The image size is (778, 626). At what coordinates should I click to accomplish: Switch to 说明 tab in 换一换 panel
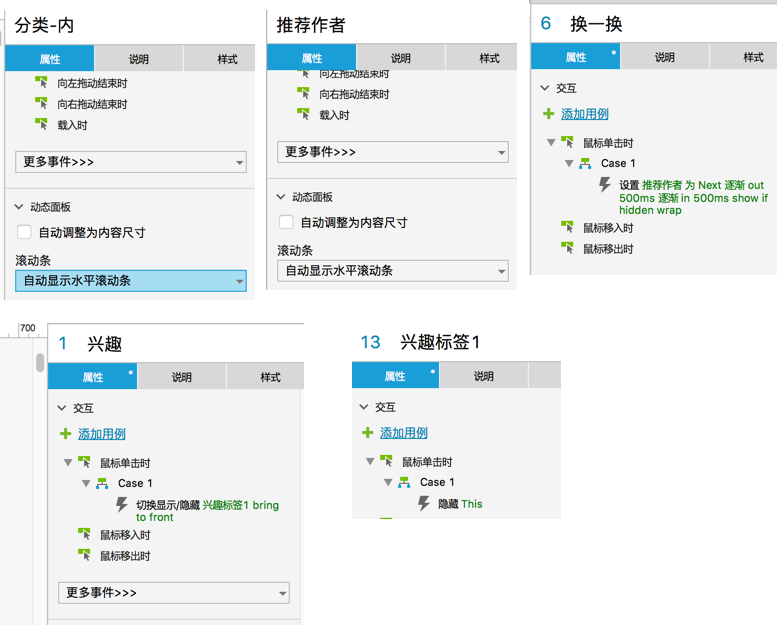pos(665,57)
